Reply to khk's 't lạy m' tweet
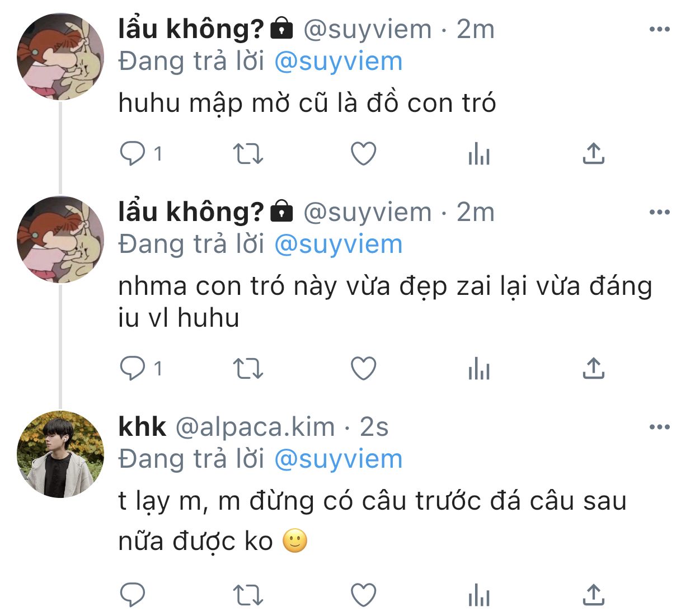Viewport: 695px width, 616px height. (x=133, y=595)
